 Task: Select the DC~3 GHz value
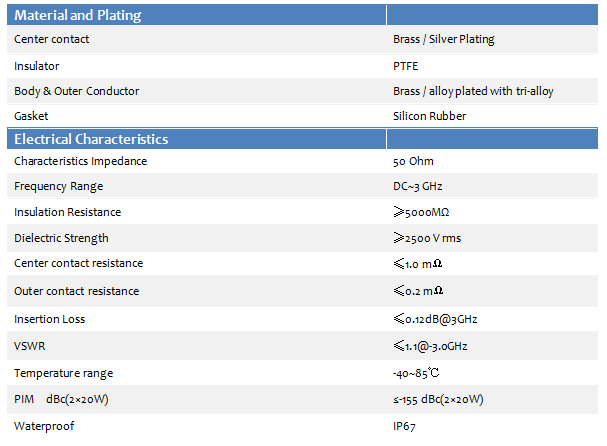[417, 187]
